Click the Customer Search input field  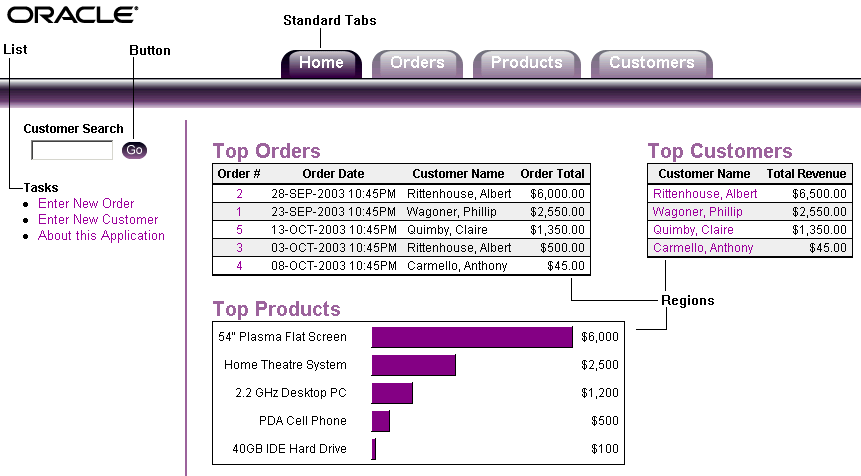click(72, 151)
